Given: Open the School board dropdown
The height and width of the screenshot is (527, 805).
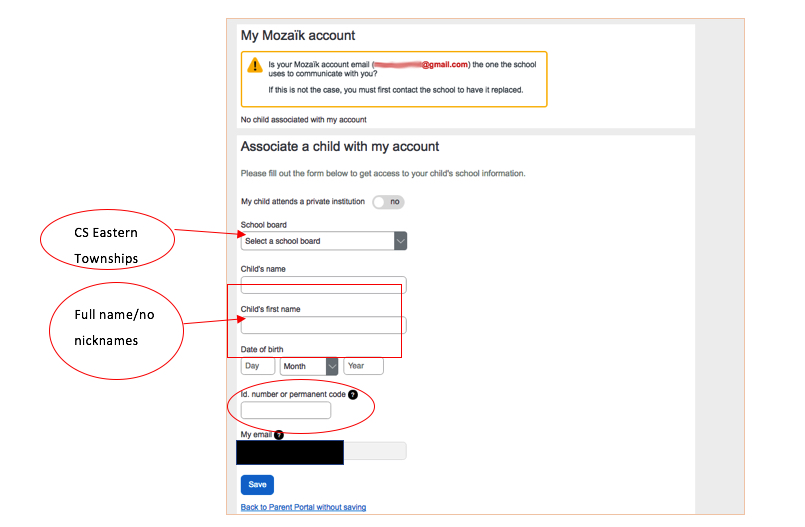Looking at the screenshot, I should click(x=318, y=241).
